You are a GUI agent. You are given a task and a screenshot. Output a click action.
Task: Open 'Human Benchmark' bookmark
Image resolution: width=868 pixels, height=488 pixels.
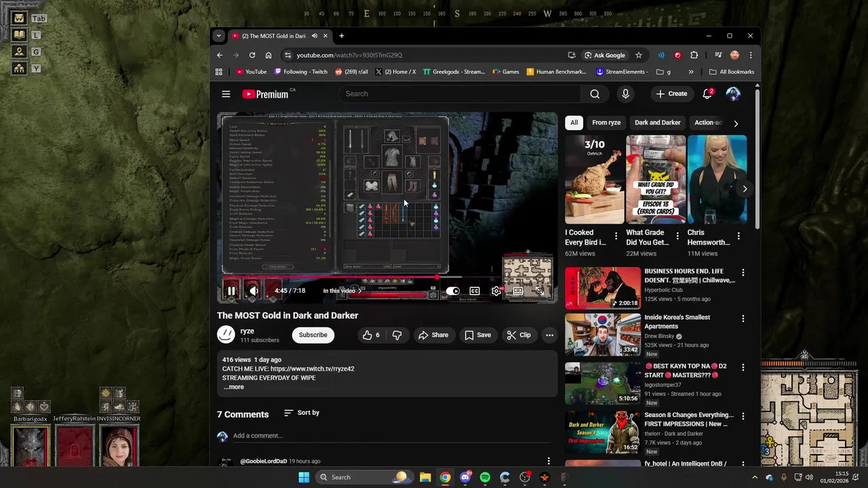click(x=556, y=72)
